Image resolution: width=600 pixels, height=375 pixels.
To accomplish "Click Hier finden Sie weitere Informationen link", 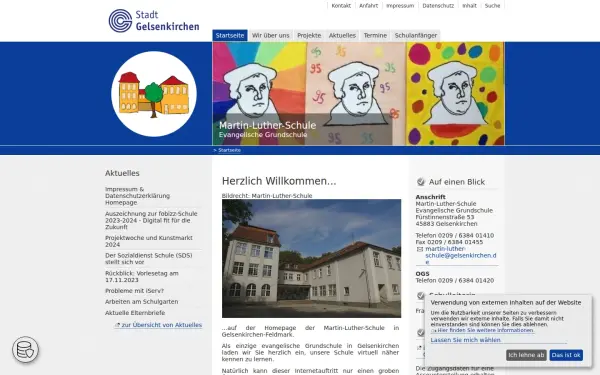I will pos(485,330).
